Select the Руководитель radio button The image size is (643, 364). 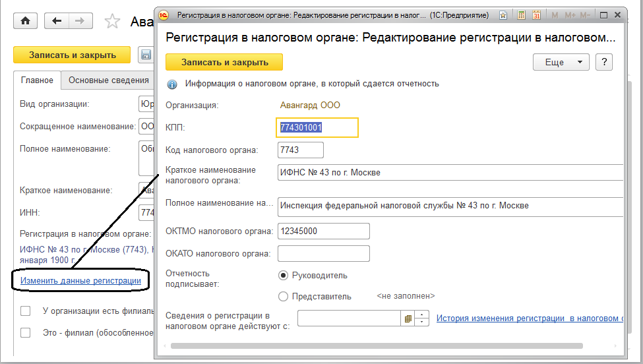(x=284, y=276)
